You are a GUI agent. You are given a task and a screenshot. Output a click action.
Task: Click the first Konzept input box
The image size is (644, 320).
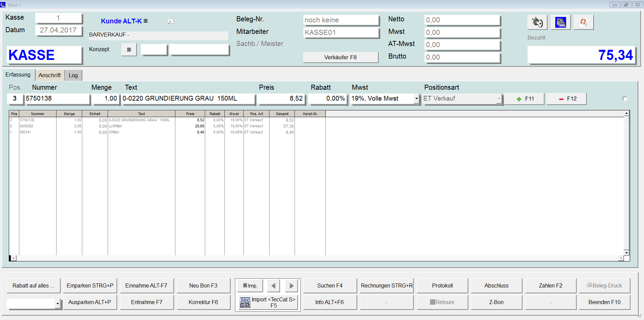[154, 49]
